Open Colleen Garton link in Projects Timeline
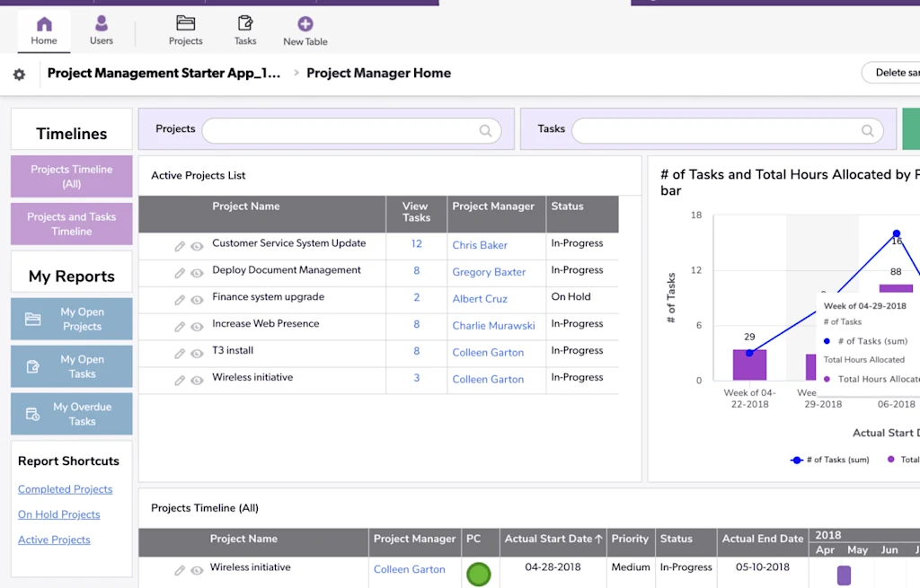Image resolution: width=920 pixels, height=588 pixels. tap(409, 569)
